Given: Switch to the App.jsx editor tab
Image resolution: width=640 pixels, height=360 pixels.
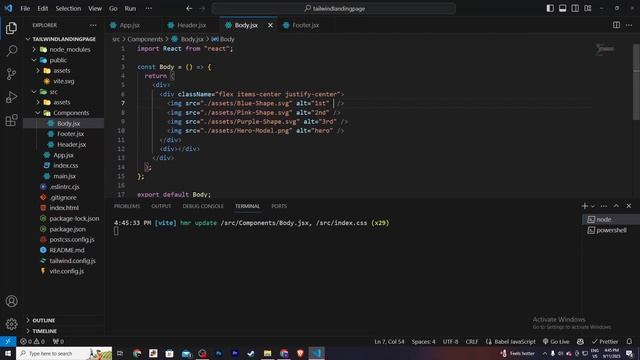Looking at the screenshot, I should coord(130,25).
